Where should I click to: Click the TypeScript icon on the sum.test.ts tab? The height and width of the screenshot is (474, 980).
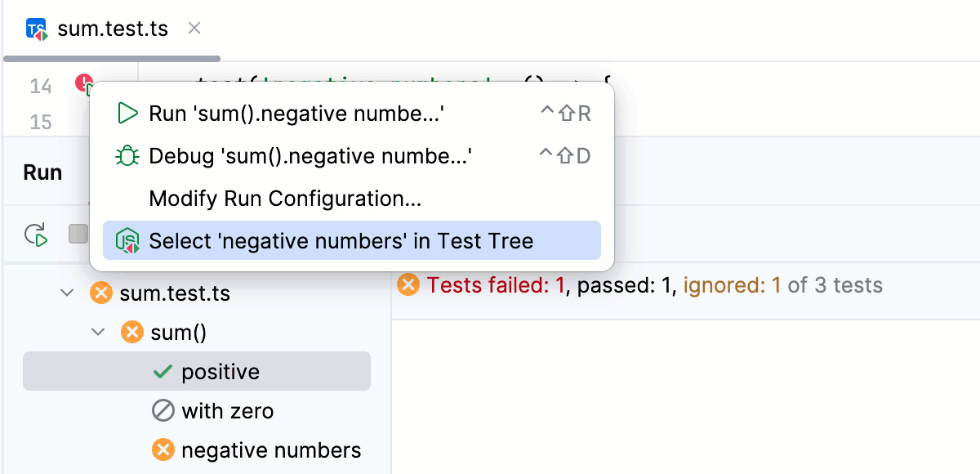tap(36, 28)
